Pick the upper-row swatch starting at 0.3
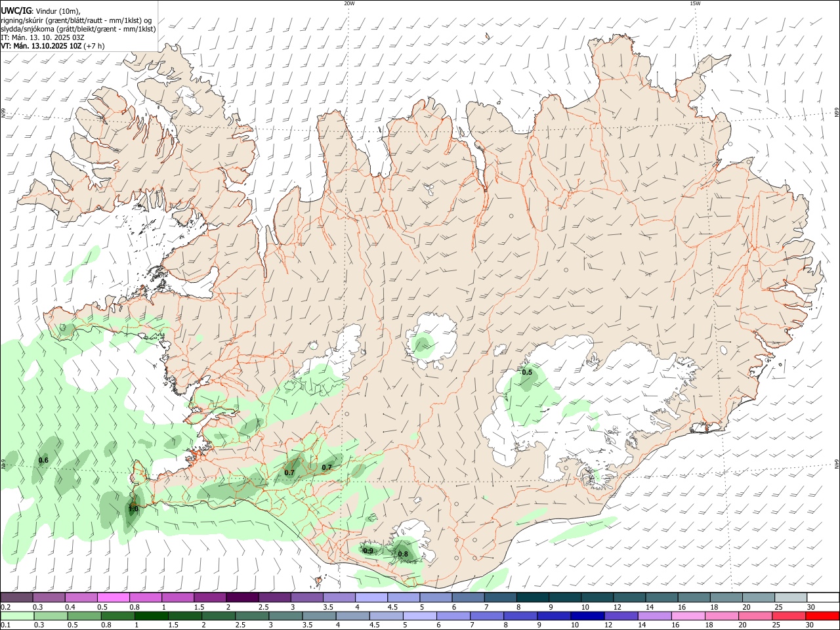840x630 pixels. pyautogui.click(x=49, y=597)
